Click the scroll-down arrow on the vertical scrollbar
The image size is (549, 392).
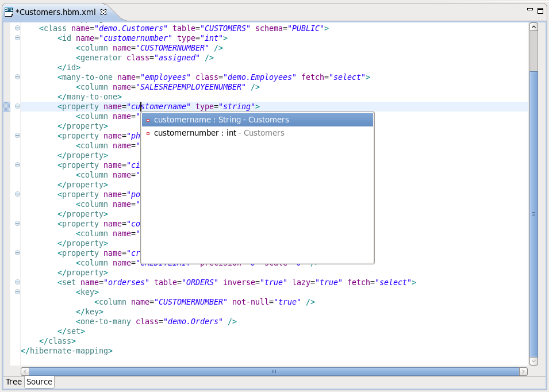click(x=533, y=360)
